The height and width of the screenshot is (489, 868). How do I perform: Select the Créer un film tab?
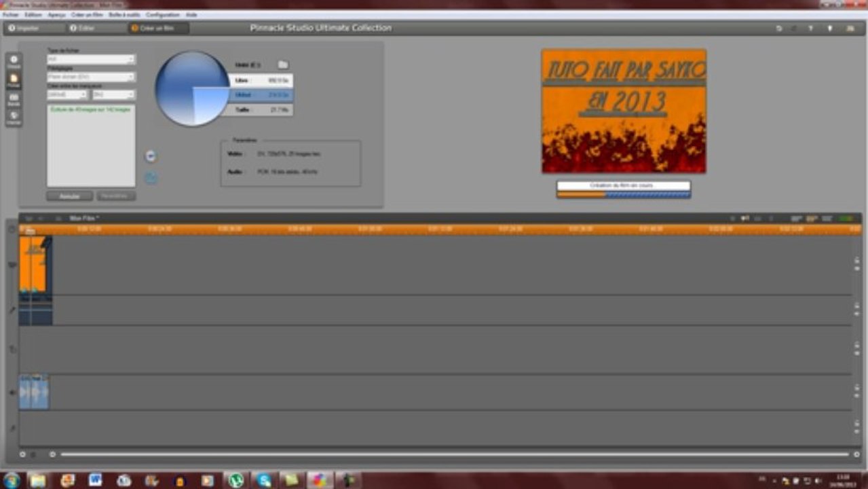click(159, 28)
